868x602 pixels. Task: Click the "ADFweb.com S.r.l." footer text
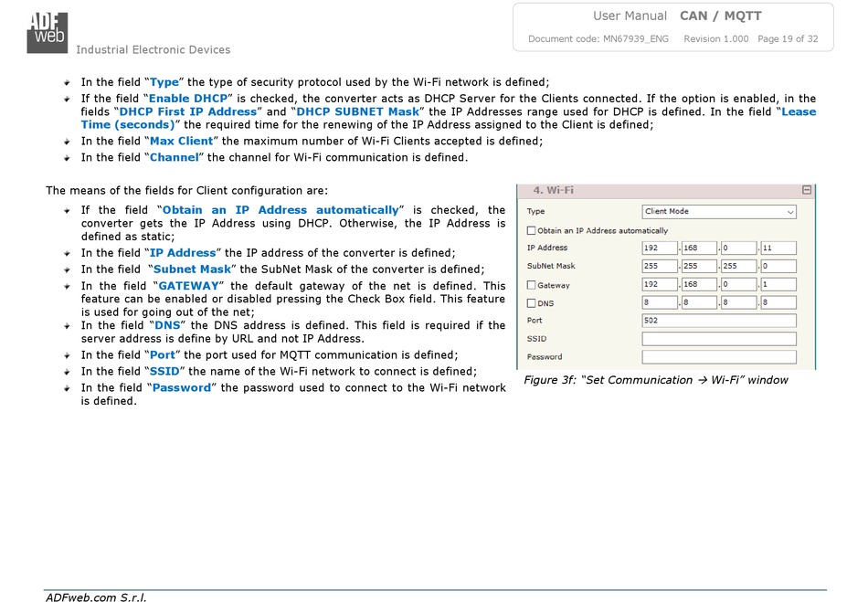[96, 597]
